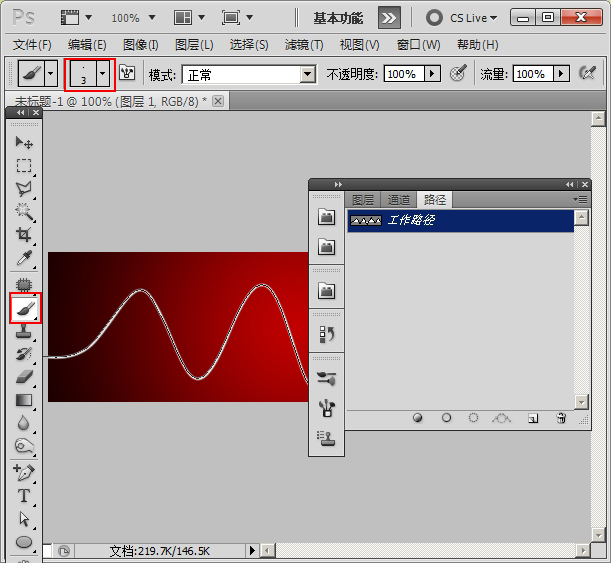This screenshot has width=611, height=563.
Task: Select the Blur tool
Action: point(24,423)
